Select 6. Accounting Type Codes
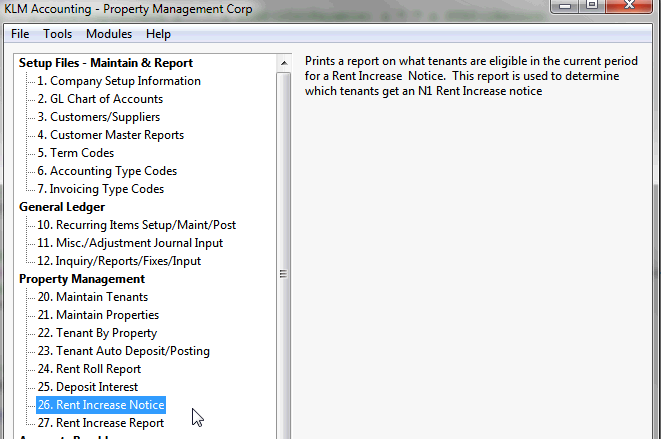 107,171
